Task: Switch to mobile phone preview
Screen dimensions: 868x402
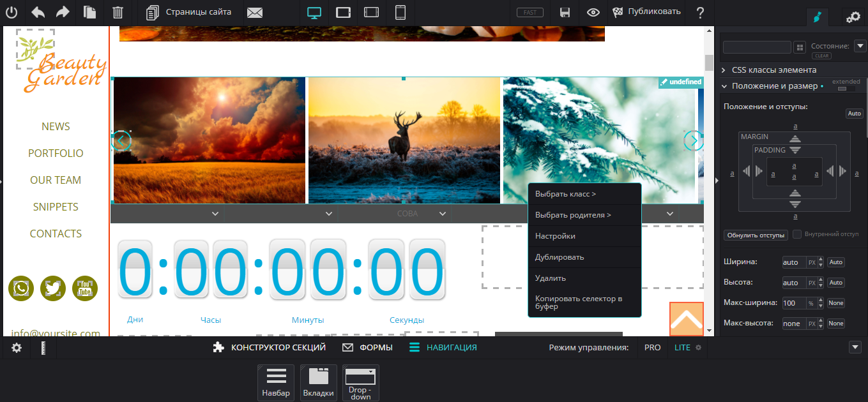Action: tap(400, 12)
